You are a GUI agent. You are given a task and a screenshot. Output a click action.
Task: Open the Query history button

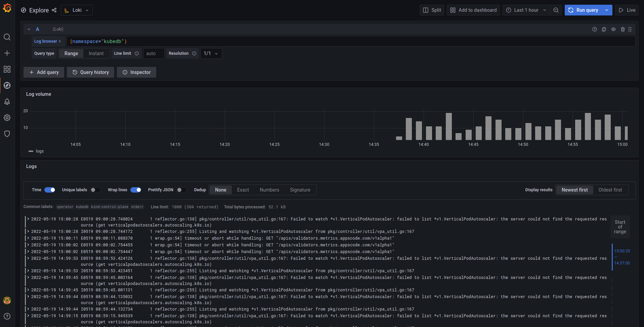coord(90,72)
